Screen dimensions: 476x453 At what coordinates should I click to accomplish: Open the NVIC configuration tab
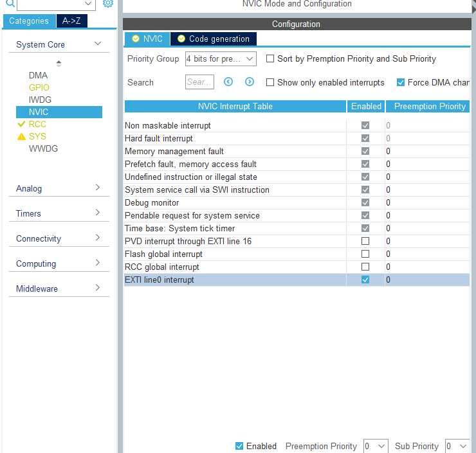coord(147,39)
